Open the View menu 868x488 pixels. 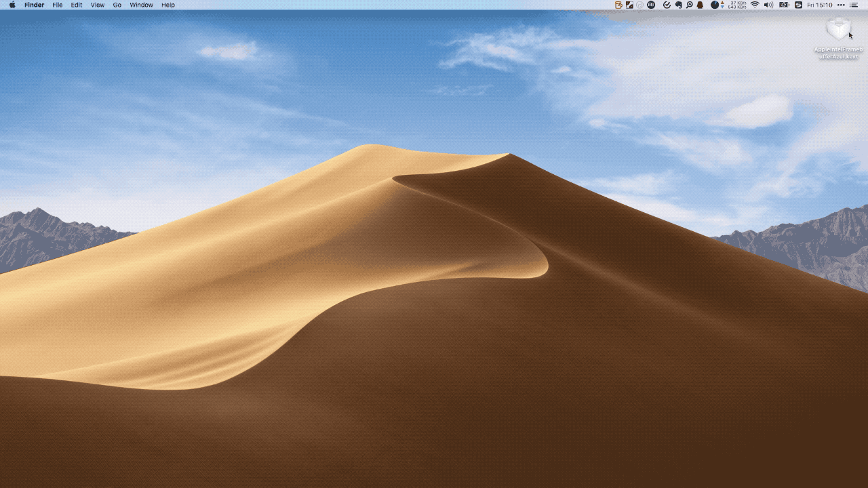point(98,5)
